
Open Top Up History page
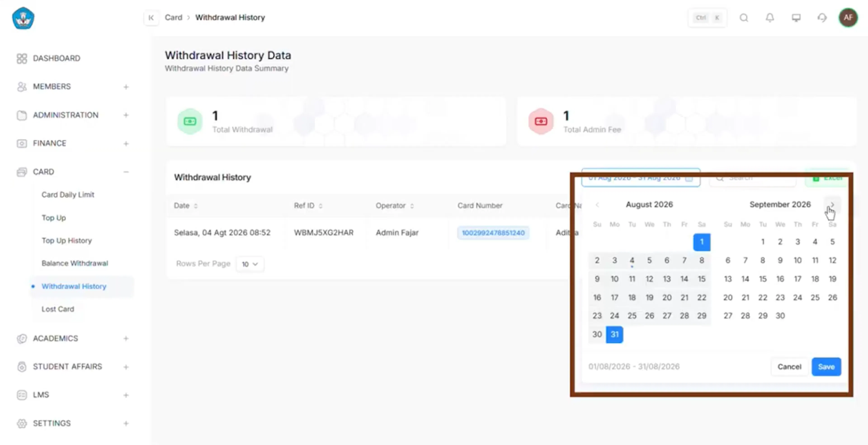(67, 240)
